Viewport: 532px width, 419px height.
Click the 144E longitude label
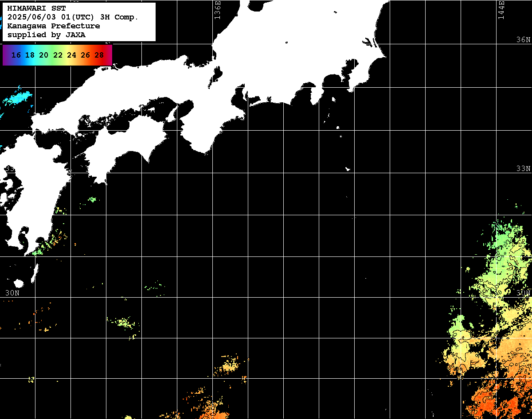coord(501,10)
